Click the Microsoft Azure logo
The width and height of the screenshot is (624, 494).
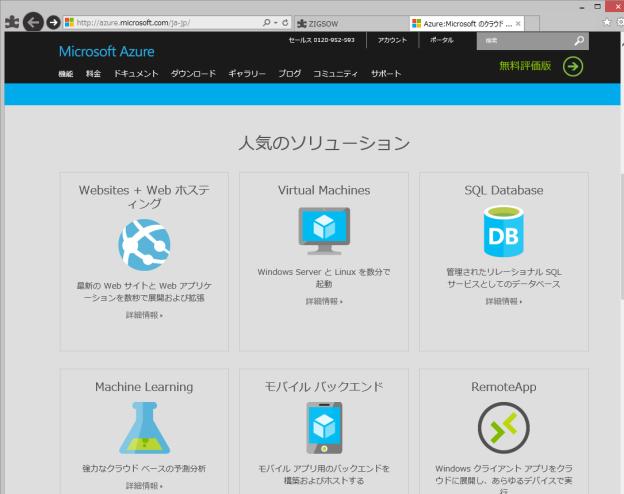pyautogui.click(x=107, y=51)
